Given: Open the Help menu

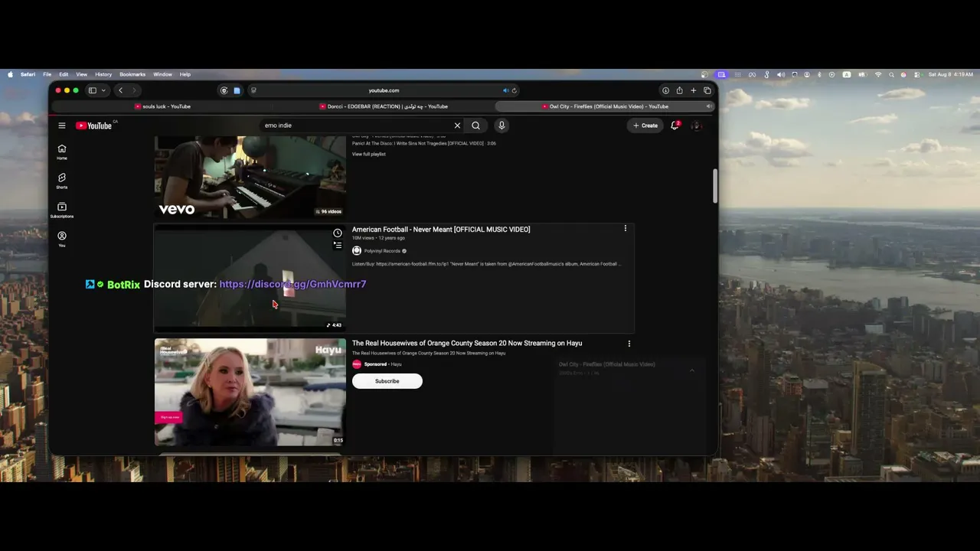Looking at the screenshot, I should tap(185, 74).
